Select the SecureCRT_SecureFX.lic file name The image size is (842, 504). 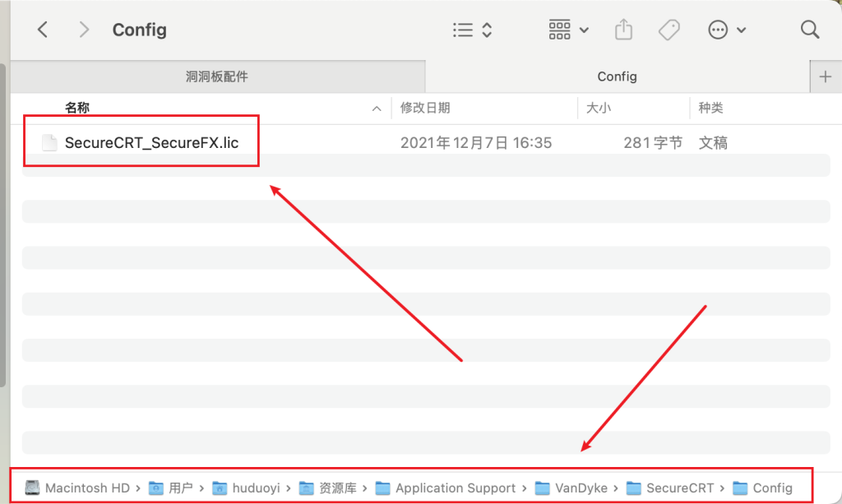pos(151,143)
